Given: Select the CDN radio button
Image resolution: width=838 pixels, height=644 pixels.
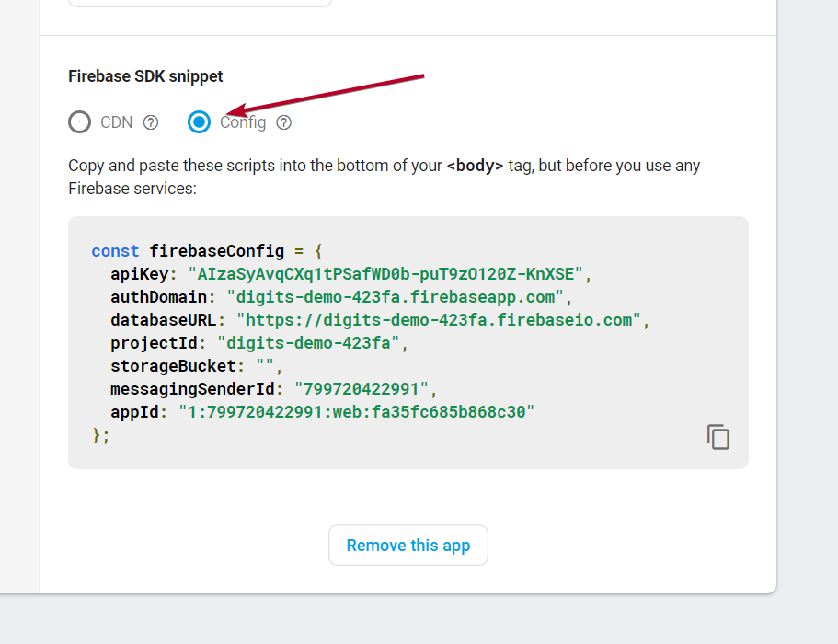Looking at the screenshot, I should point(80,122).
